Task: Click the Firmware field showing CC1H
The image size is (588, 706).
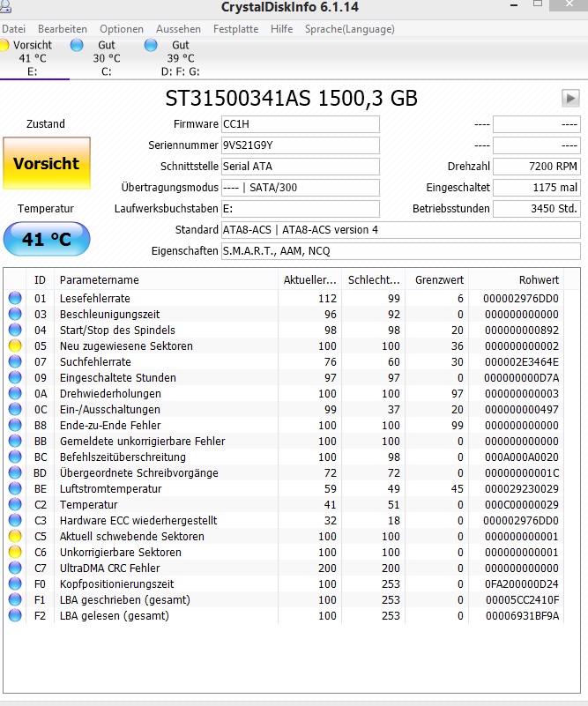Action: click(301, 124)
